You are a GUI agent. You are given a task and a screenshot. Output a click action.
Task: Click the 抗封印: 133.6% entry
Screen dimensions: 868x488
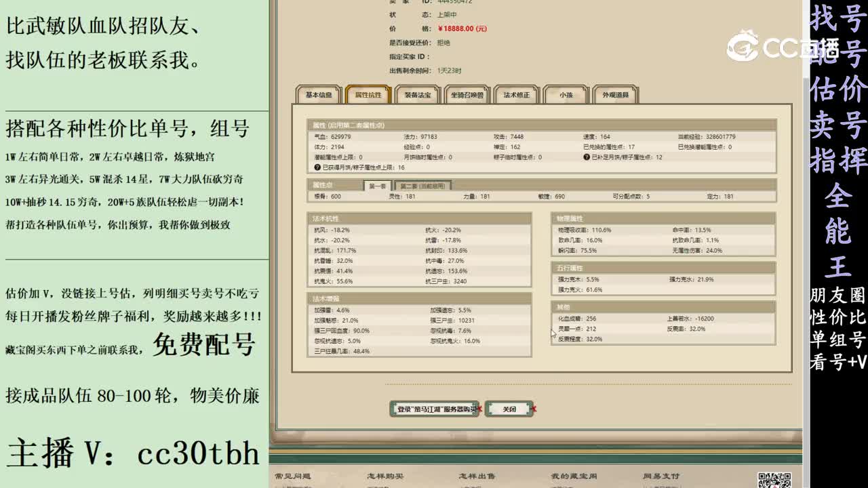coord(446,251)
